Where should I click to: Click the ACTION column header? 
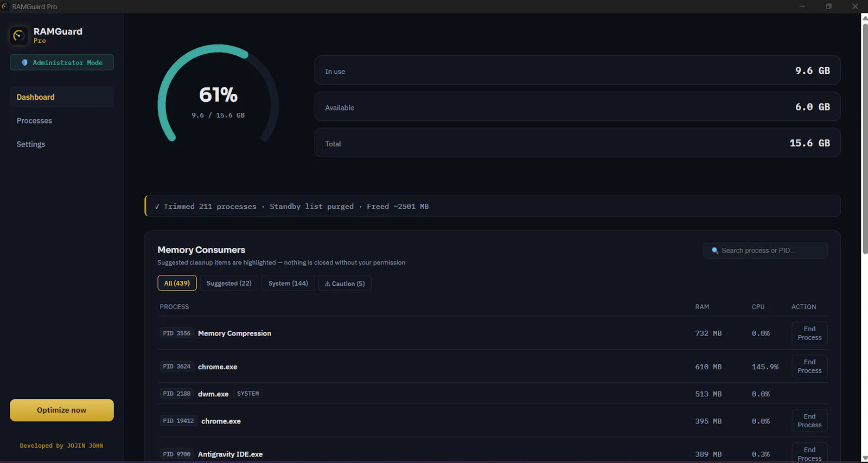(x=803, y=307)
